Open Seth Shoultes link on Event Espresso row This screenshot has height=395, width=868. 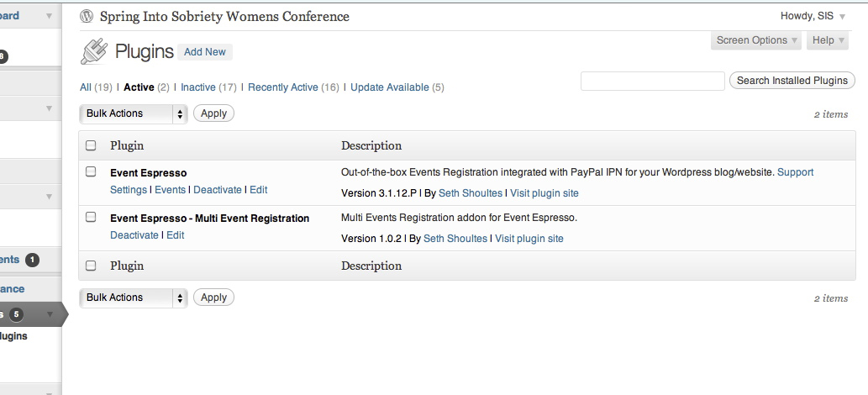pos(471,193)
